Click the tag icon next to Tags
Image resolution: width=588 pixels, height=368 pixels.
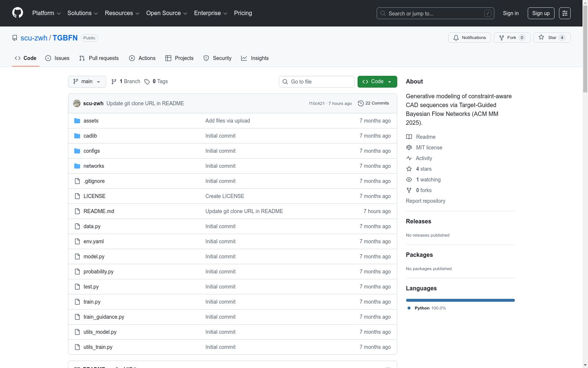click(147, 82)
